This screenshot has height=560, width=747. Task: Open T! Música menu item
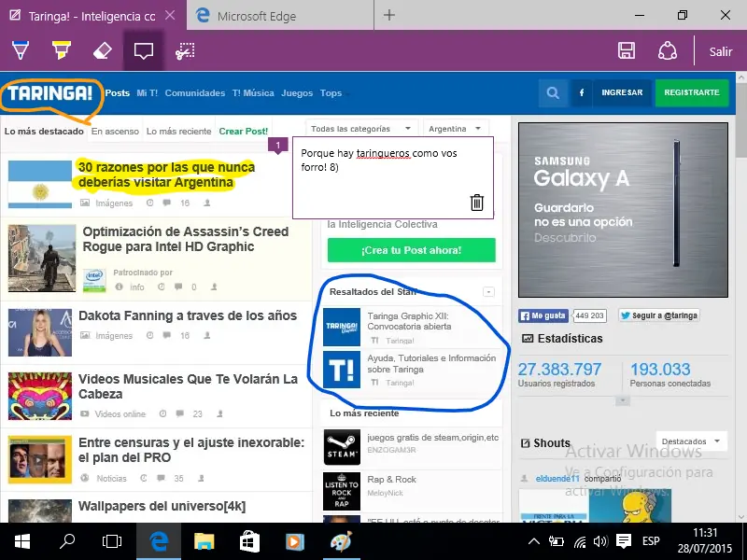(x=253, y=92)
